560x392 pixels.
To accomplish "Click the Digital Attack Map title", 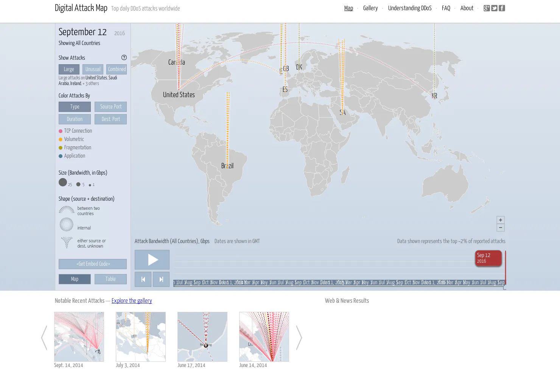I will pyautogui.click(x=81, y=8).
